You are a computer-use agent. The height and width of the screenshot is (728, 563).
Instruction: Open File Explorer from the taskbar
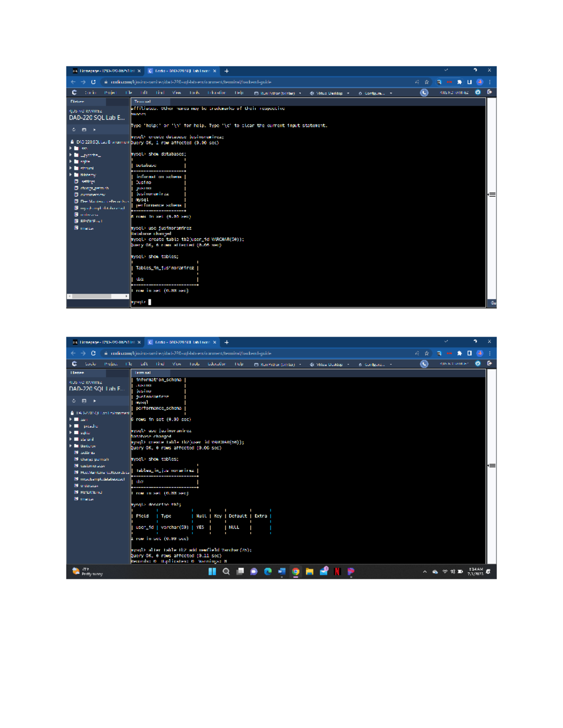point(309,571)
